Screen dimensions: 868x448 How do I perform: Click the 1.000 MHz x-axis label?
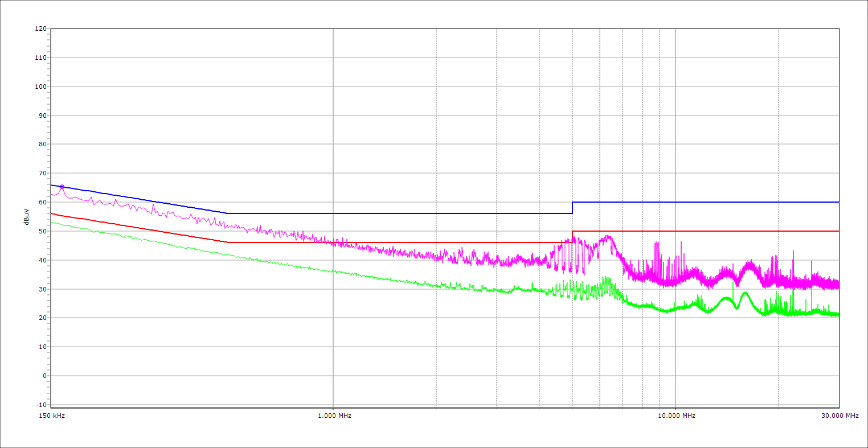[334, 416]
